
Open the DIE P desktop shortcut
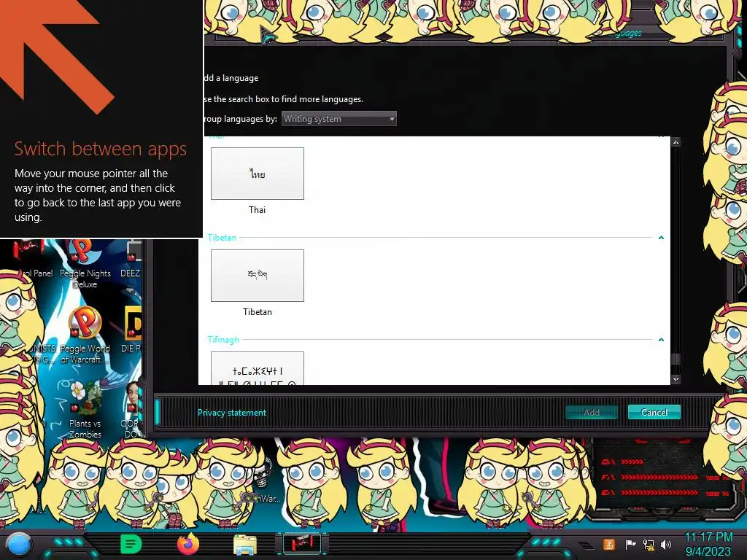tap(132, 330)
